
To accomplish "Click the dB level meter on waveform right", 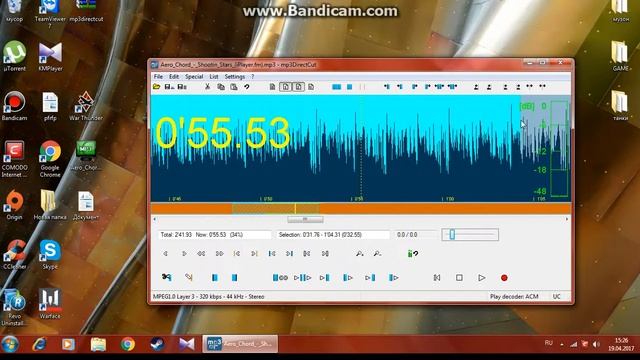I will (x=559, y=149).
